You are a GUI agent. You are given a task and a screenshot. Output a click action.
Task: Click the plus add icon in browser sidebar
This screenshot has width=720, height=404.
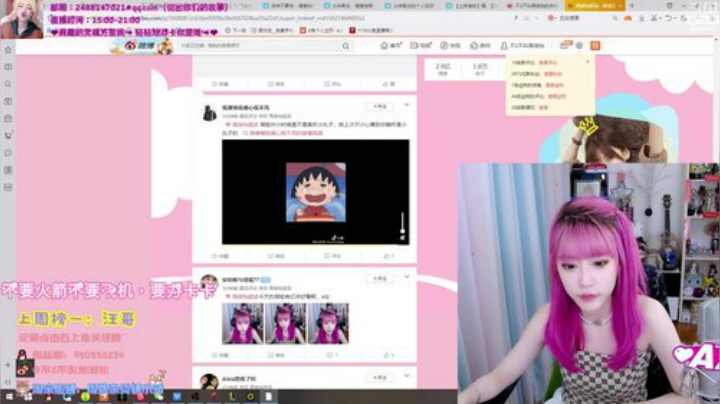[x=7, y=365]
